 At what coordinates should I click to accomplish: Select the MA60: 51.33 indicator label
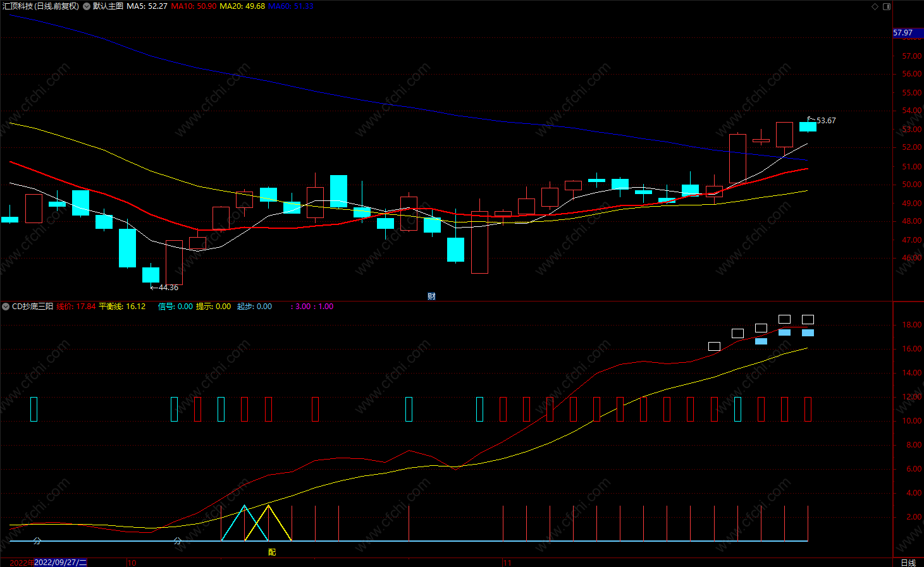(x=291, y=6)
